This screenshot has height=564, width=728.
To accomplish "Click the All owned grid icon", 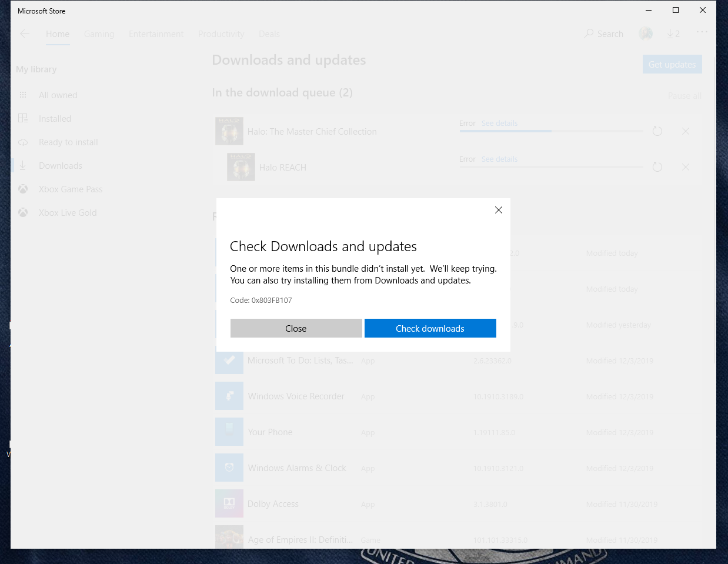I will coord(23,95).
